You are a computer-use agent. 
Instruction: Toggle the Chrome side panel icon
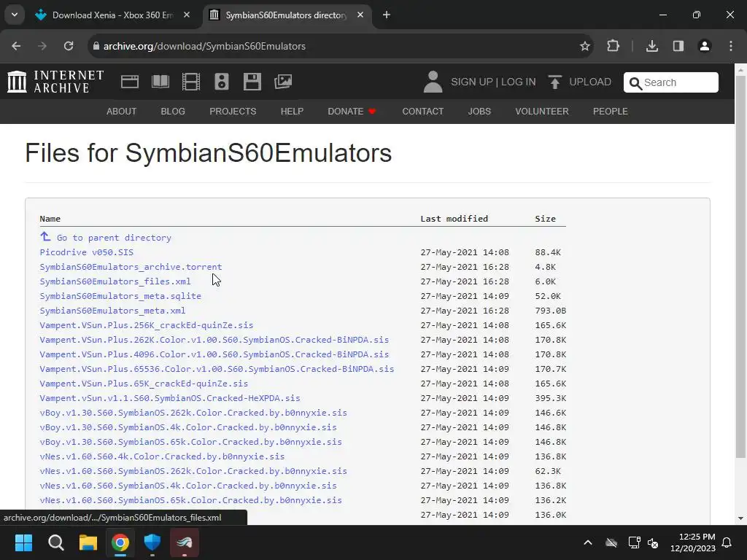[x=678, y=46]
